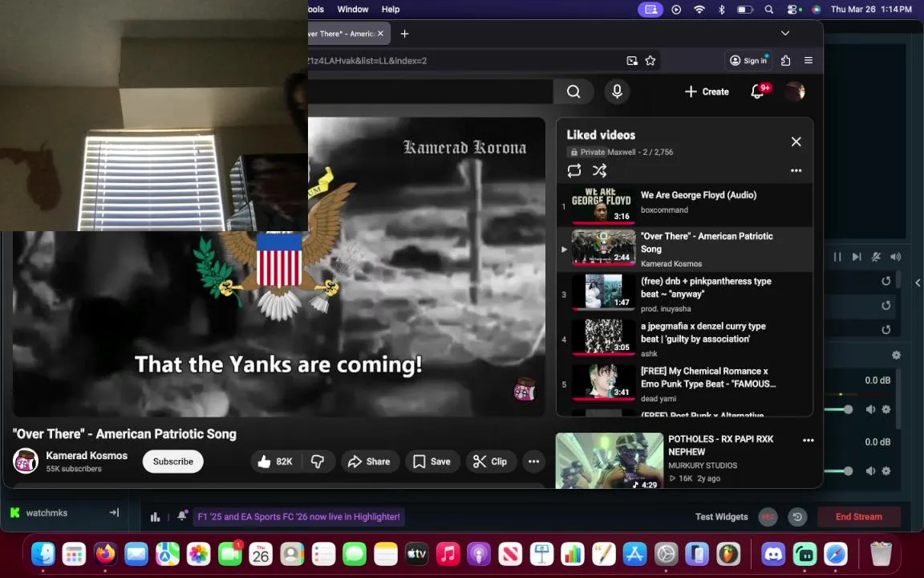Play (free) dnb + pinkpantheress type beat video

(x=685, y=295)
